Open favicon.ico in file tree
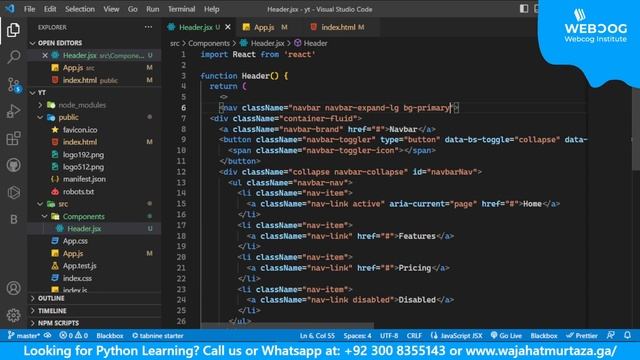 [x=80, y=129]
